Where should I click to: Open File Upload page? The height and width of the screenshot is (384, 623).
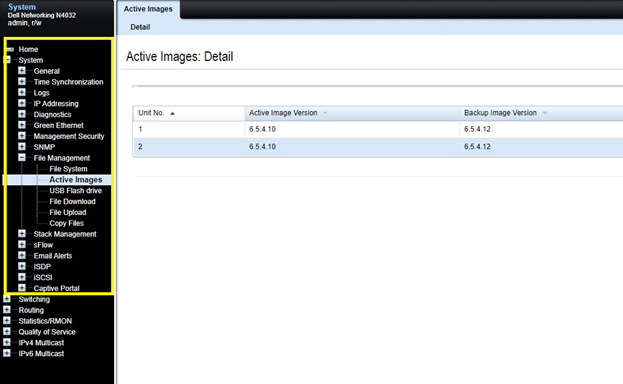click(x=68, y=212)
